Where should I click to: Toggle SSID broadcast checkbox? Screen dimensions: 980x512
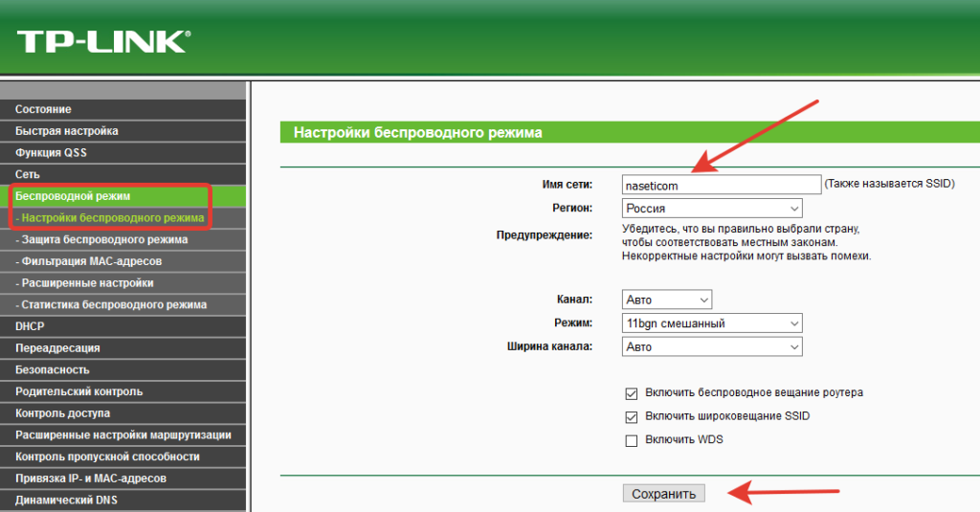pos(631,417)
